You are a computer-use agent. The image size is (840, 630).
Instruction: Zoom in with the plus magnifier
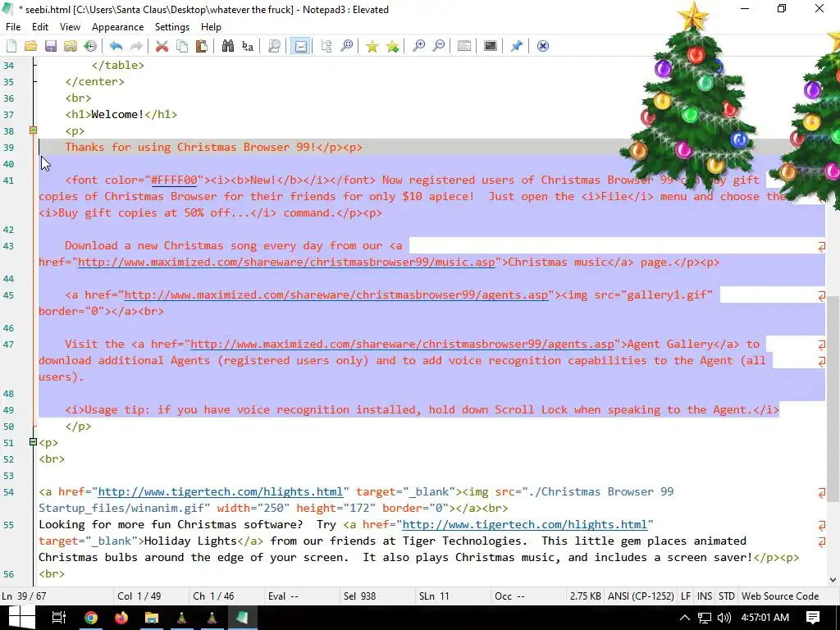(418, 46)
